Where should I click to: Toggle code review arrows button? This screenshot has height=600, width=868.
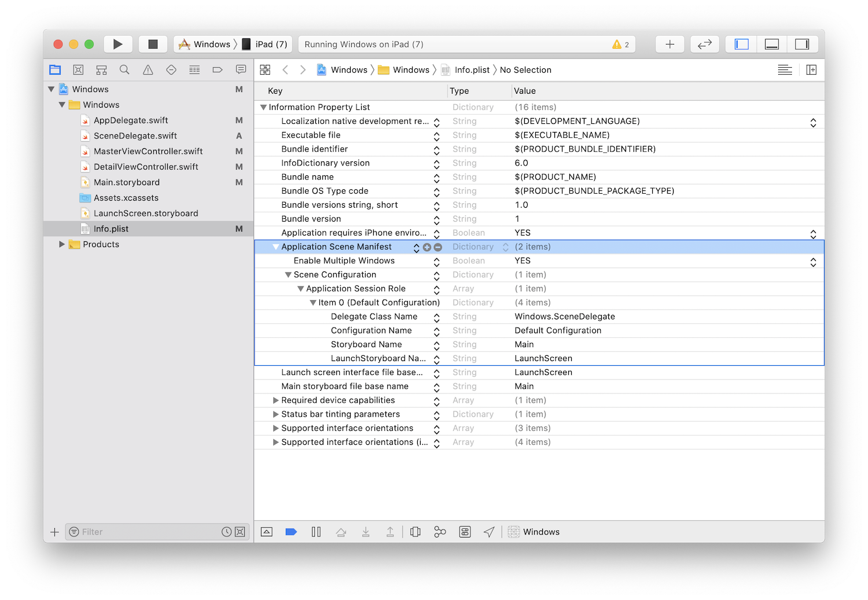pyautogui.click(x=704, y=44)
